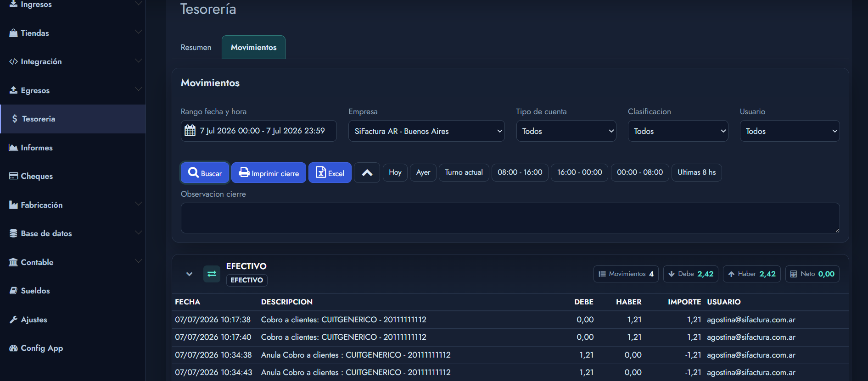Click the Base de datos stack icon
This screenshot has height=381, width=868.
click(x=13, y=233)
